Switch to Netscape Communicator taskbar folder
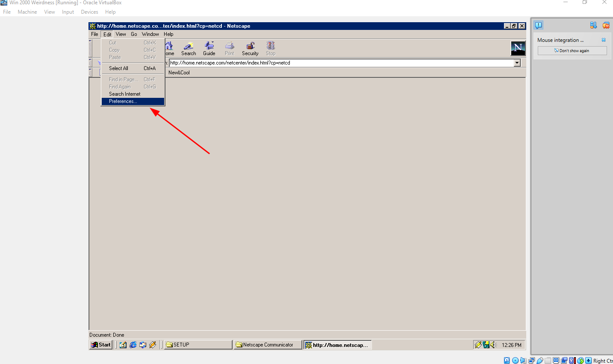This screenshot has width=613, height=364. (268, 345)
